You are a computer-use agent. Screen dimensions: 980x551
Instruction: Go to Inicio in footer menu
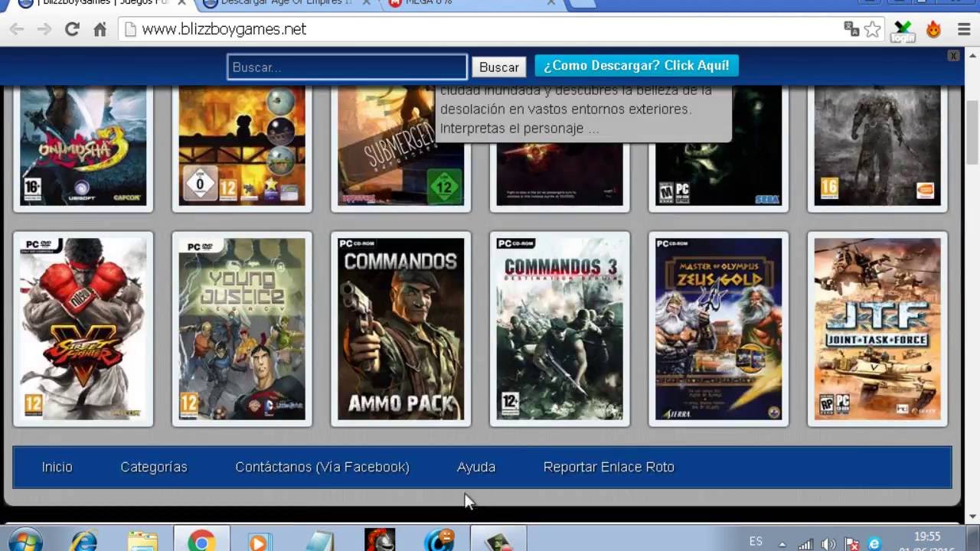pos(57,467)
